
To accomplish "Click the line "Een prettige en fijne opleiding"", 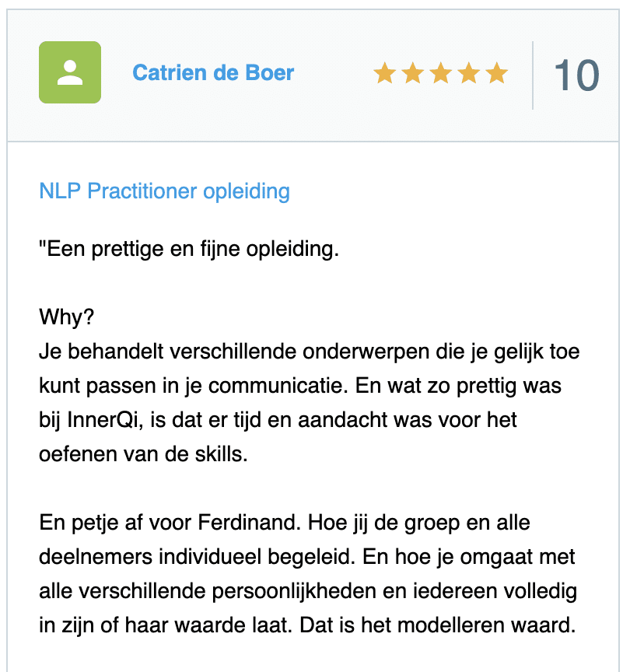I will pyautogui.click(x=189, y=250).
